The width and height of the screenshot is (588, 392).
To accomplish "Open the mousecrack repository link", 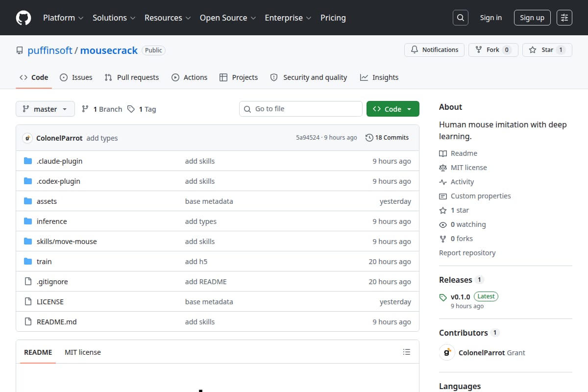I will point(109,50).
